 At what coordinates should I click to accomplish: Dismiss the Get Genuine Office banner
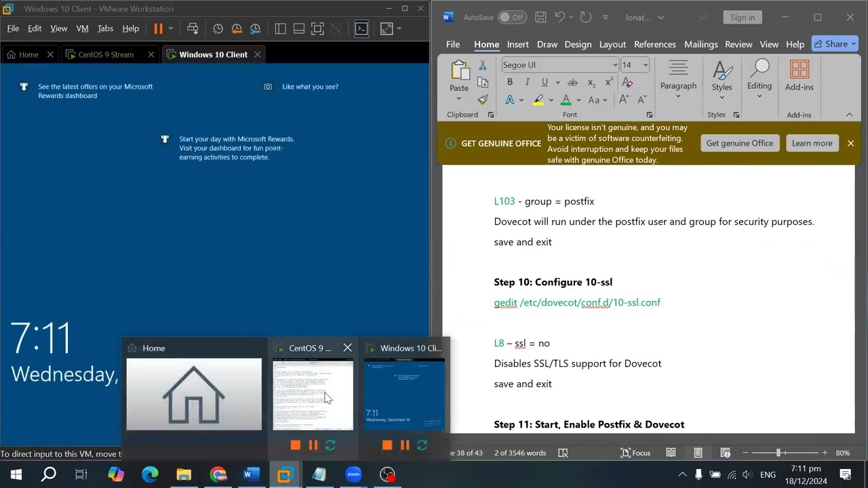pyautogui.click(x=850, y=143)
